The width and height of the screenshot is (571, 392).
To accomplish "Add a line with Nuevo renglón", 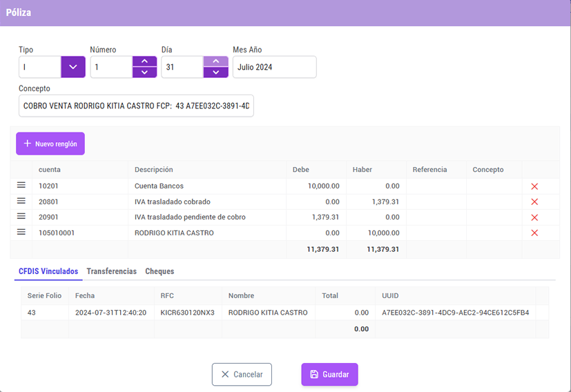I will (50, 144).
